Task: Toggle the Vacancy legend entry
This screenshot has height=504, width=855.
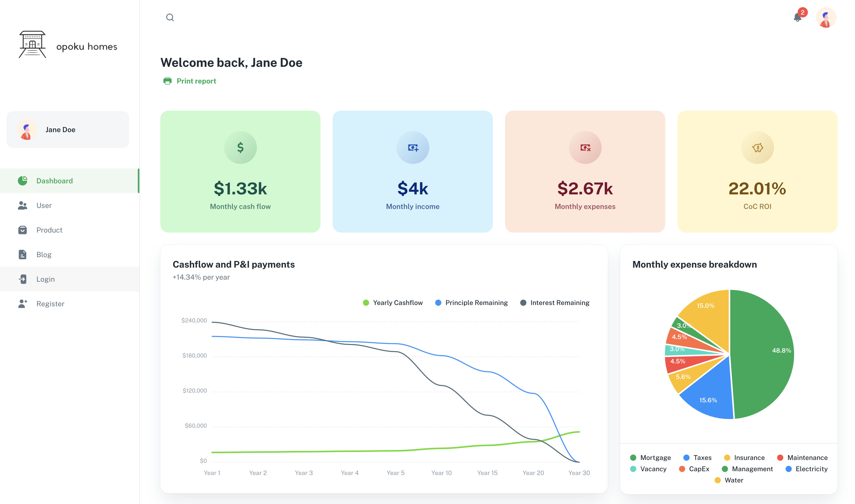Action: [x=648, y=469]
